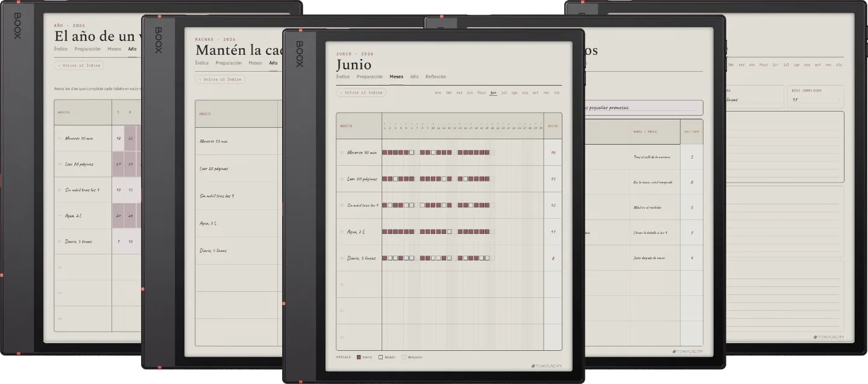Click Agua, 2 L habit on El año page
Screen dimensions: 868x384
tap(74, 215)
